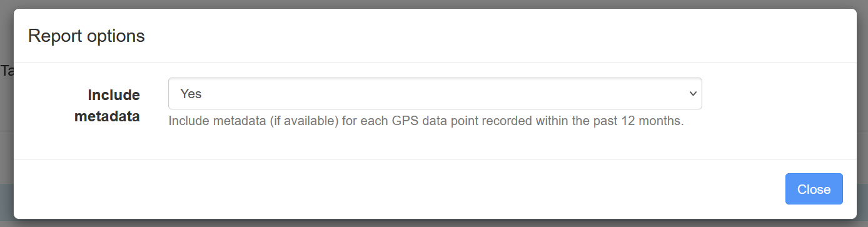This screenshot has width=868, height=227.
Task: Click empty footer area left of Close
Action: (x=400, y=189)
